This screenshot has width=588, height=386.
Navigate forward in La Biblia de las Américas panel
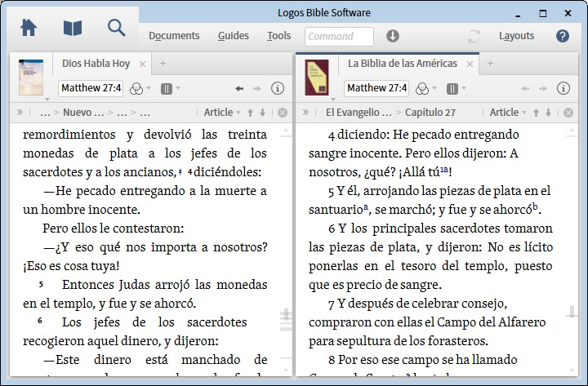click(x=542, y=88)
